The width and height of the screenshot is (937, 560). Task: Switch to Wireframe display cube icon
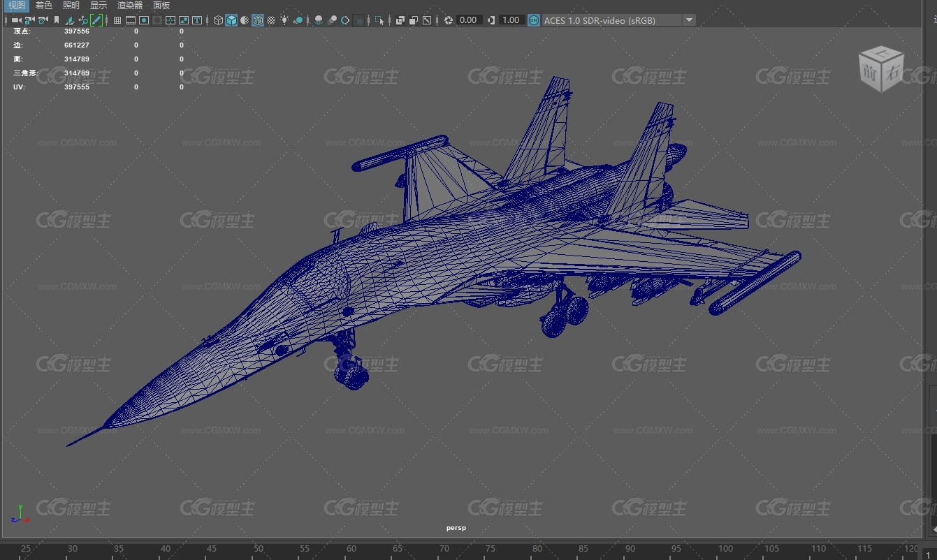pos(218,20)
